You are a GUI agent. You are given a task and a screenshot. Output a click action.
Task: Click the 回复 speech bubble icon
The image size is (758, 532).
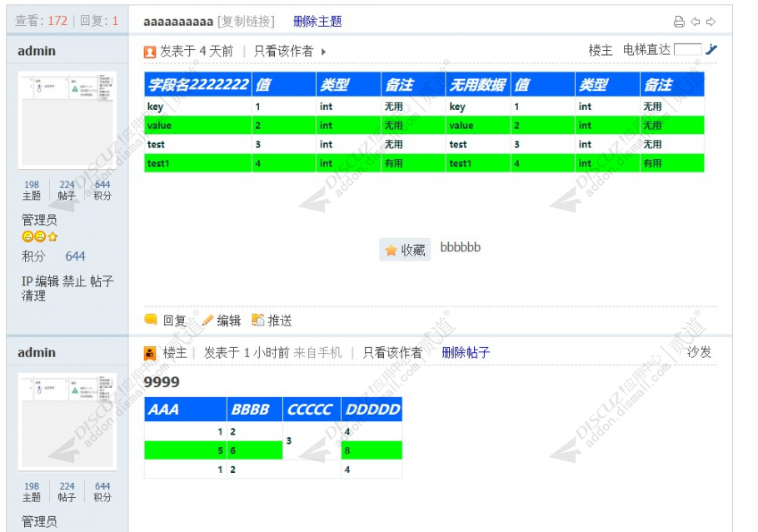coord(151,320)
